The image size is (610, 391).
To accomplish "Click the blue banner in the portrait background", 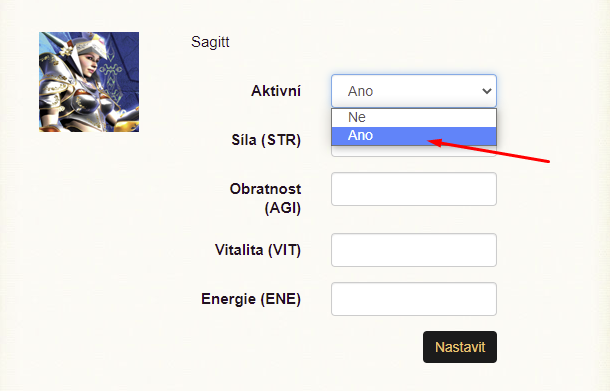I will coord(119,70).
